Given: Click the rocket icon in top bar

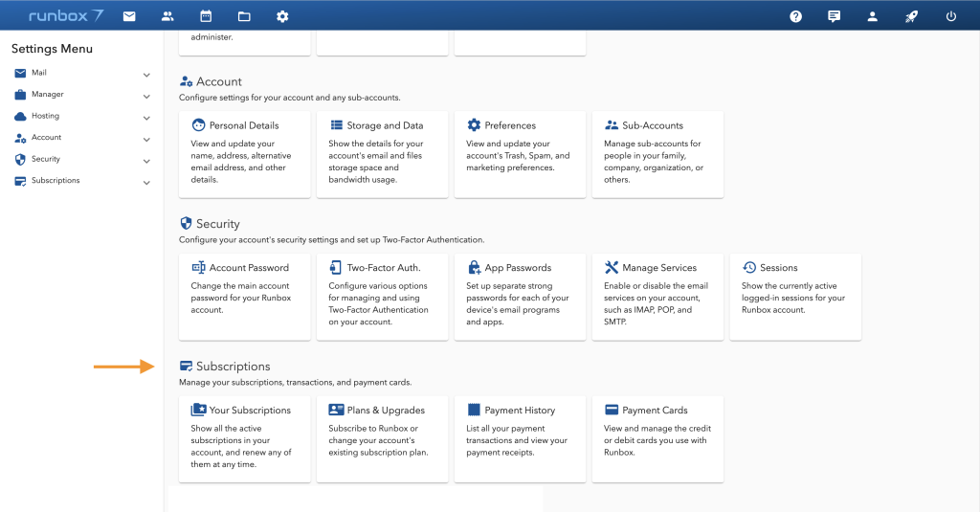Looking at the screenshot, I should [x=912, y=16].
